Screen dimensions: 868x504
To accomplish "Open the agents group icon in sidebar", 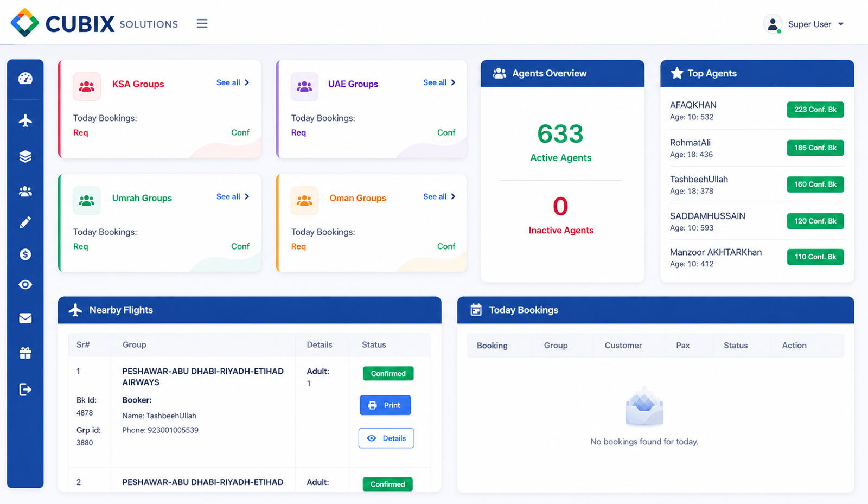I will pyautogui.click(x=25, y=191).
